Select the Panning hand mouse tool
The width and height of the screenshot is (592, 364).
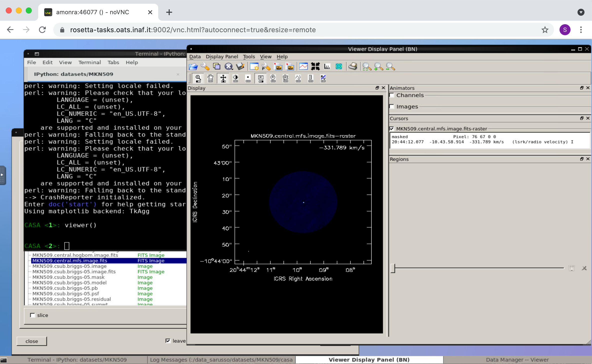pos(210,79)
